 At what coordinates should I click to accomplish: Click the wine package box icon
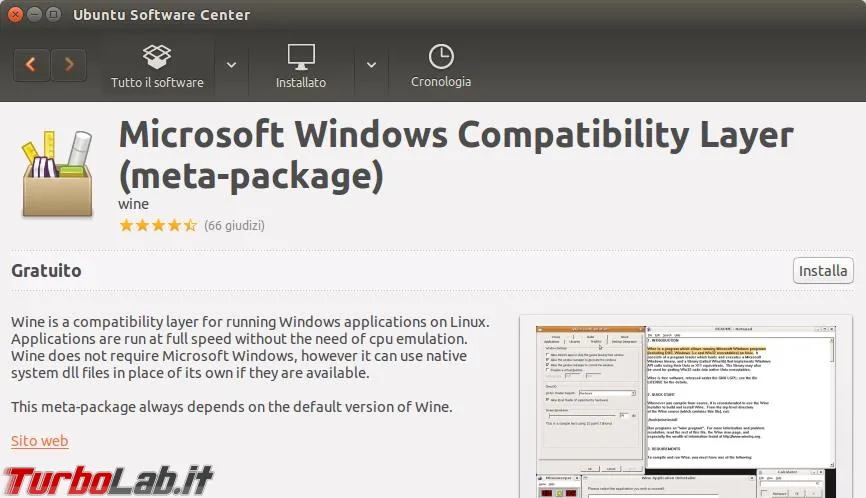[57, 174]
